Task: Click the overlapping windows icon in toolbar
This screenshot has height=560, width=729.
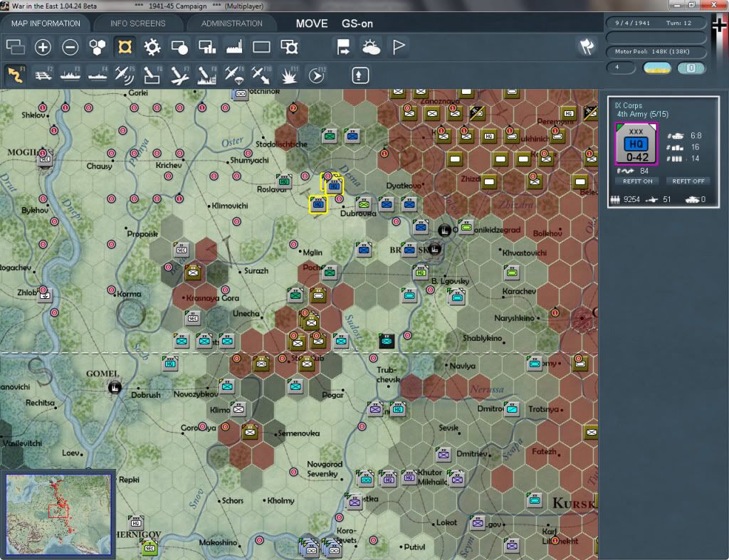Action: click(x=16, y=47)
